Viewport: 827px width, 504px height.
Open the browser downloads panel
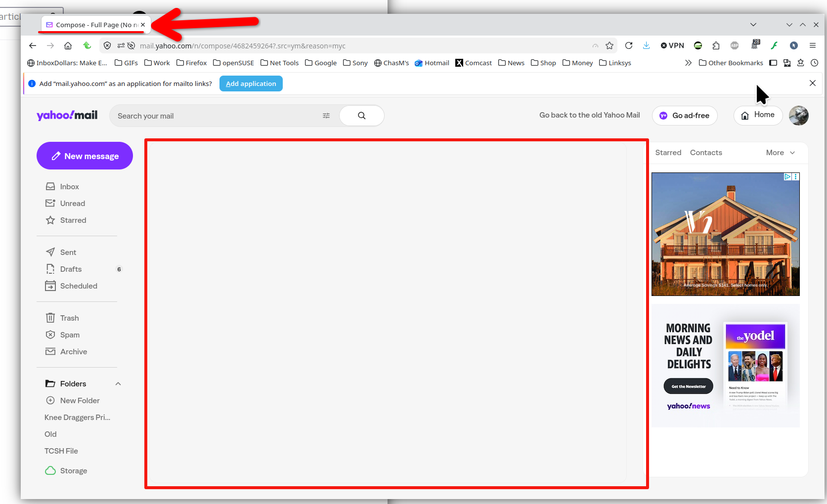click(646, 45)
